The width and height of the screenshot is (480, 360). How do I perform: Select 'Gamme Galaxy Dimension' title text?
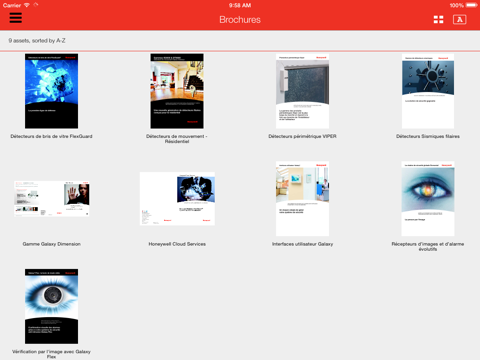52,244
